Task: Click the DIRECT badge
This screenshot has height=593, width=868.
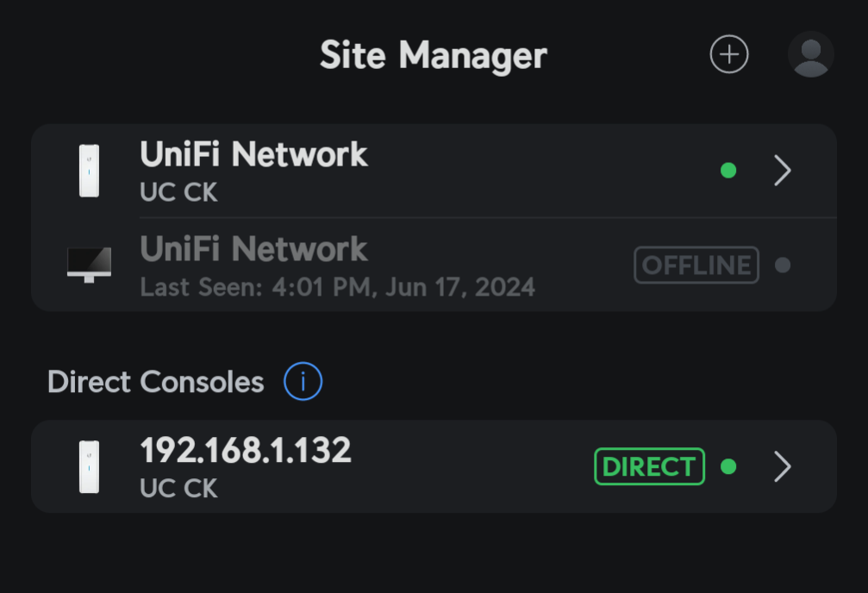Action: click(x=649, y=467)
